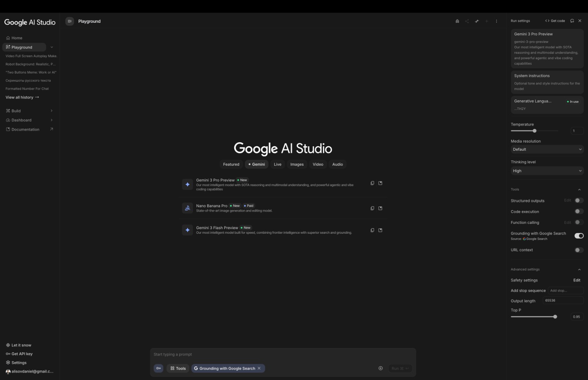Image resolution: width=588 pixels, height=380 pixels.
Task: Enable URL context switch
Action: [x=579, y=250]
